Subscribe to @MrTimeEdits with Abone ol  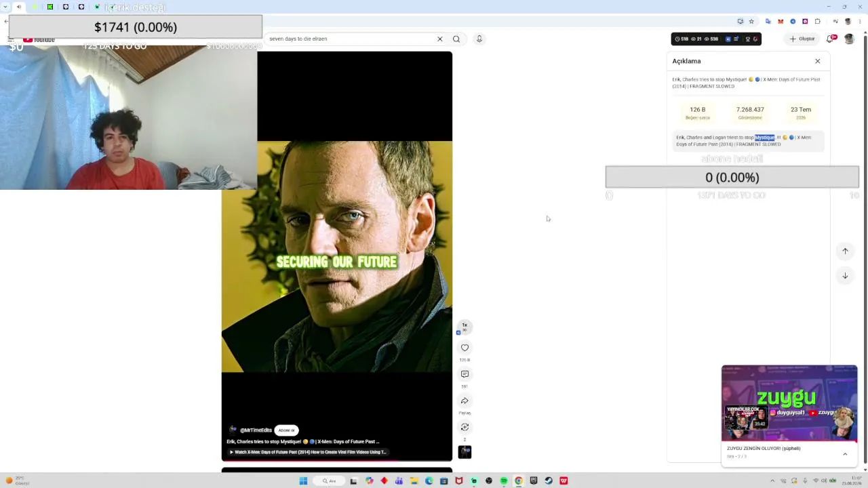click(x=286, y=430)
